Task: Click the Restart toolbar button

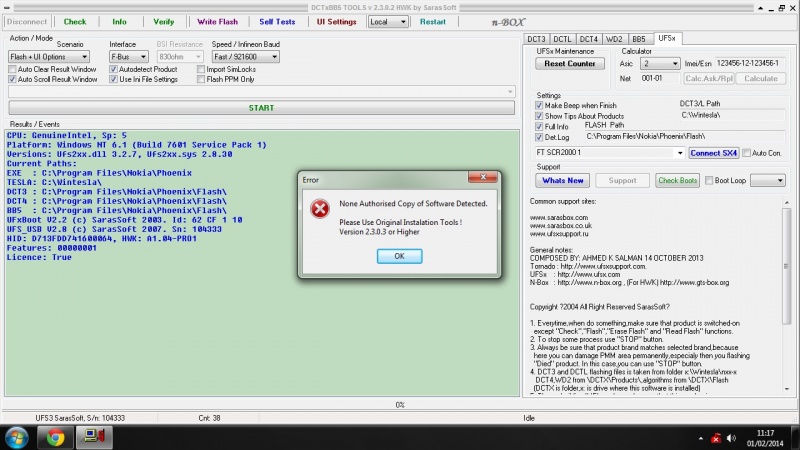Action: click(433, 22)
